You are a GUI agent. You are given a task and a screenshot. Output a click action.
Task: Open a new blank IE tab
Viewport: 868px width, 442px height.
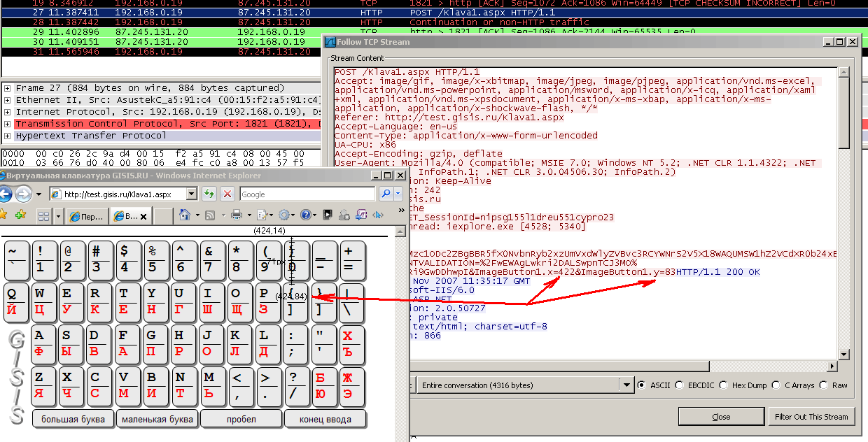click(162, 216)
